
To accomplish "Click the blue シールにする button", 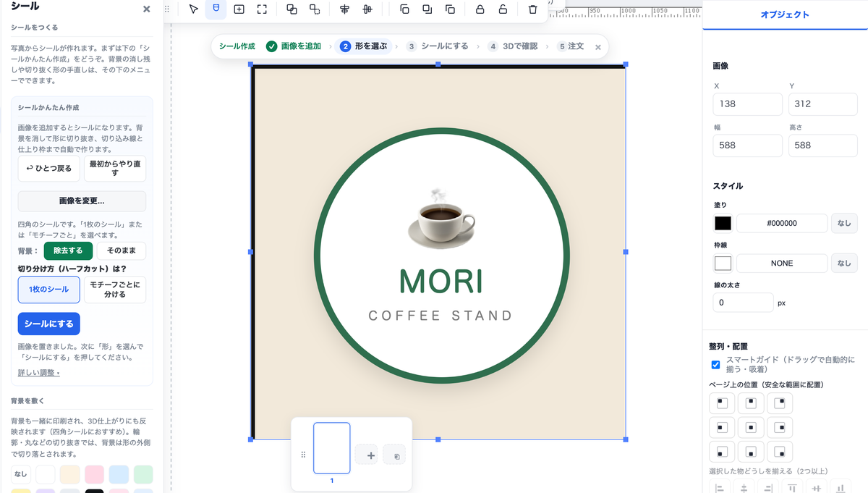I will (x=49, y=324).
